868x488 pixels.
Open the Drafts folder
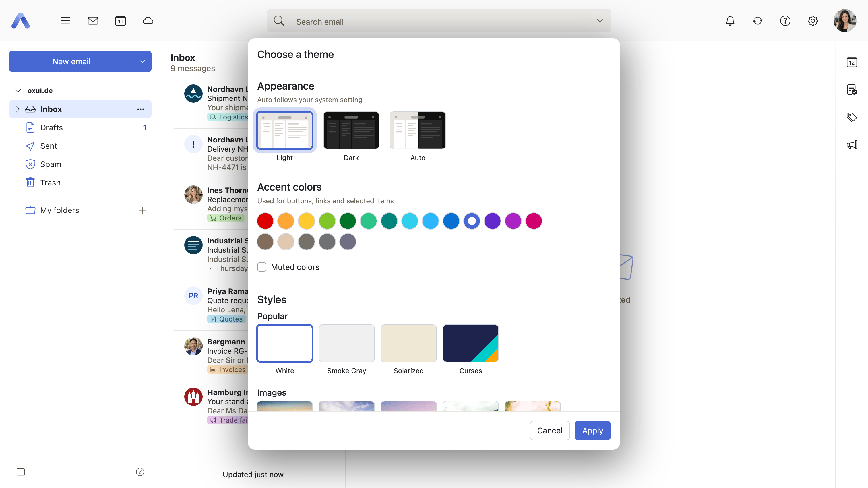pos(80,127)
